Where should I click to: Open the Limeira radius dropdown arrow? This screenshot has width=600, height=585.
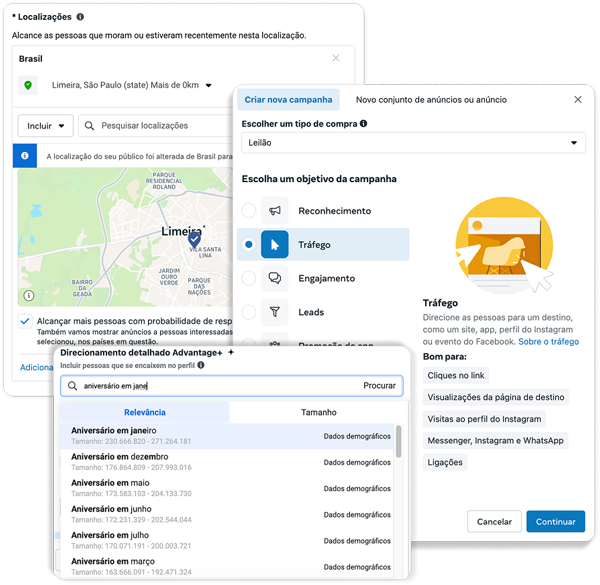coord(209,86)
